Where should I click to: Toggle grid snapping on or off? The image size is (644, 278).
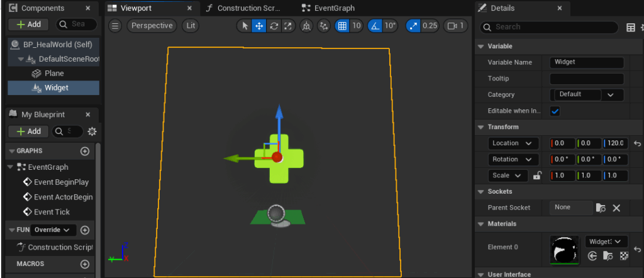pos(341,26)
